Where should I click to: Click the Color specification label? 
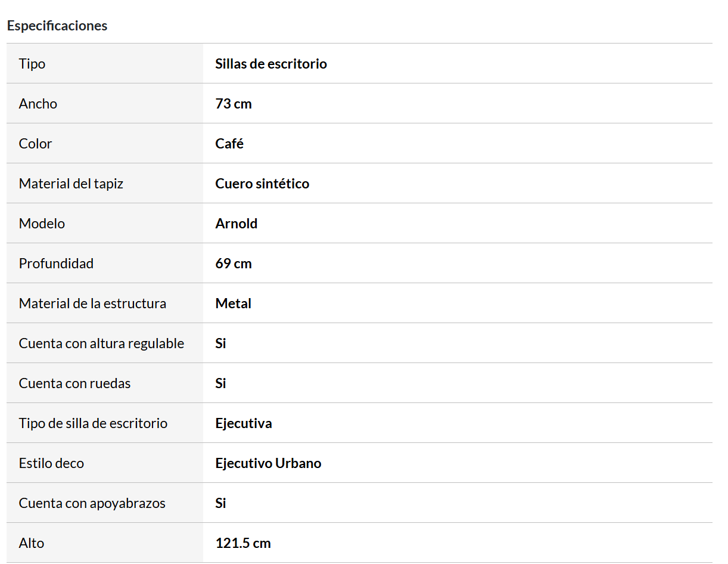tap(36, 144)
